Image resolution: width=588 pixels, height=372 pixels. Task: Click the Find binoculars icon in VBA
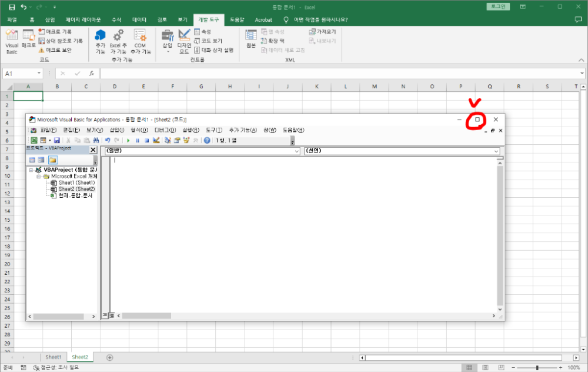pos(96,140)
